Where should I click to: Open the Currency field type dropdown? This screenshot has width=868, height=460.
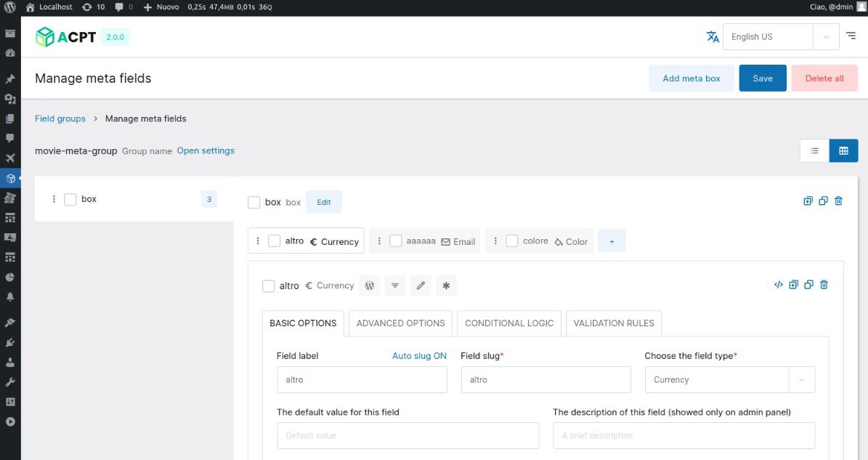click(x=729, y=379)
